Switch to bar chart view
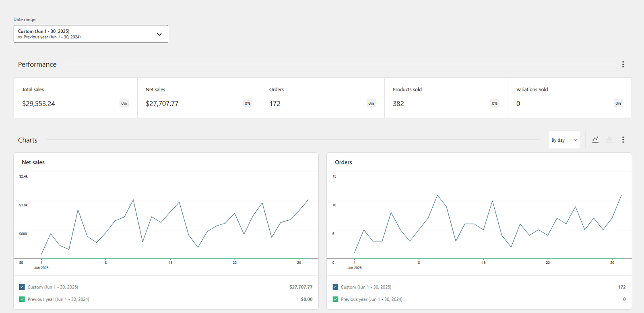Viewport: 644px width, 313px height. (x=609, y=140)
